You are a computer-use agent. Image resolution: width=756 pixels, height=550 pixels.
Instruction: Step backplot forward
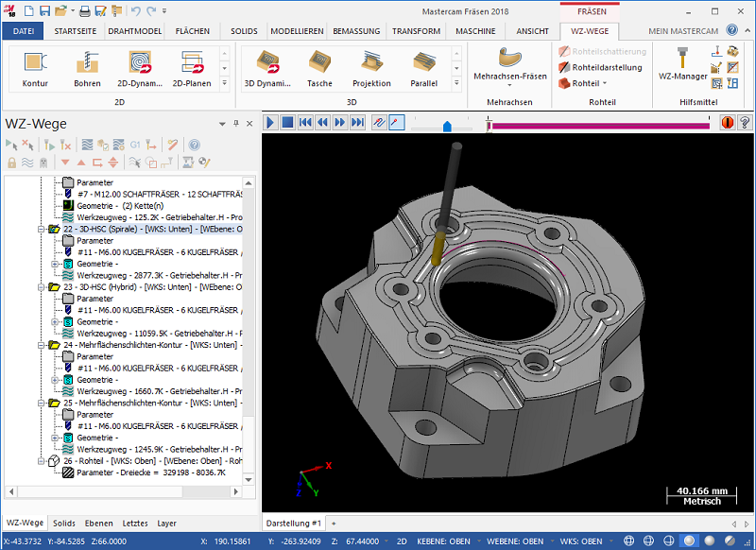(340, 123)
